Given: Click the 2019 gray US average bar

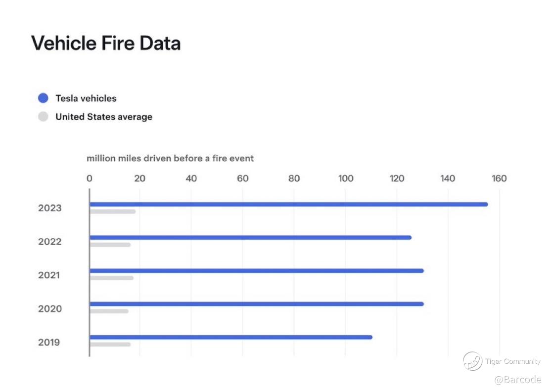Looking at the screenshot, I should click(110, 344).
